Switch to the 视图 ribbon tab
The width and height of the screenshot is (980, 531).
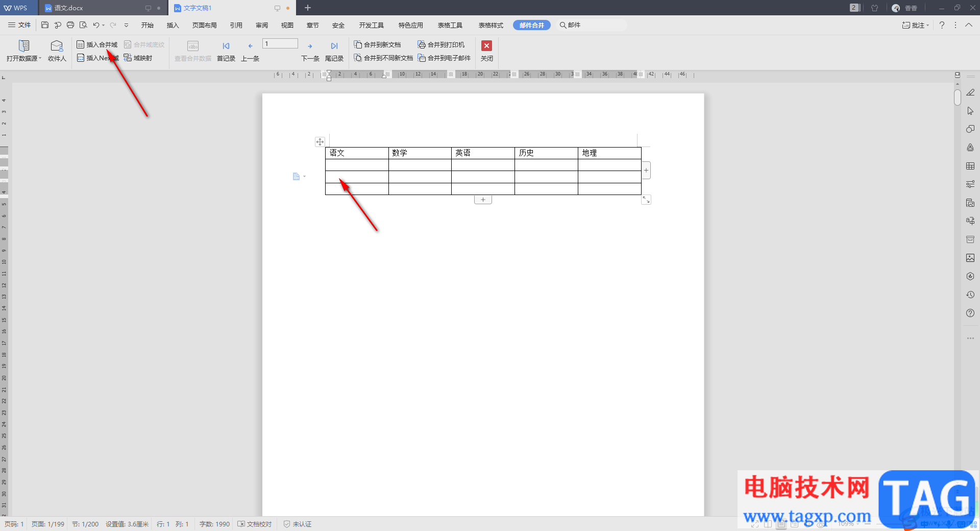click(x=287, y=25)
